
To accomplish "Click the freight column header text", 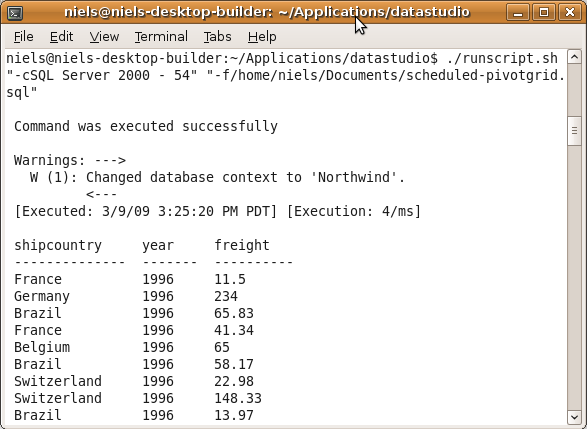I will 242,245.
